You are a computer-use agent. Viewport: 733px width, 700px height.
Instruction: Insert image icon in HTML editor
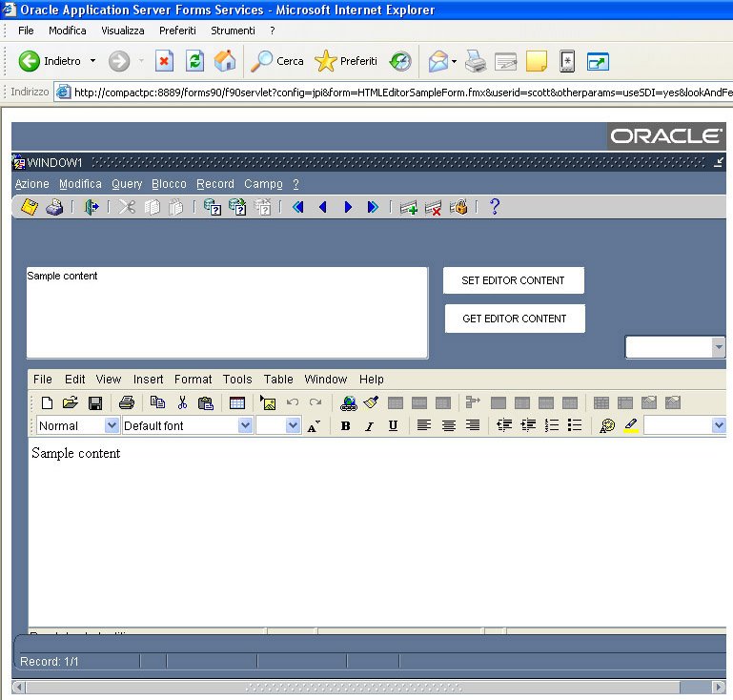coord(268,402)
